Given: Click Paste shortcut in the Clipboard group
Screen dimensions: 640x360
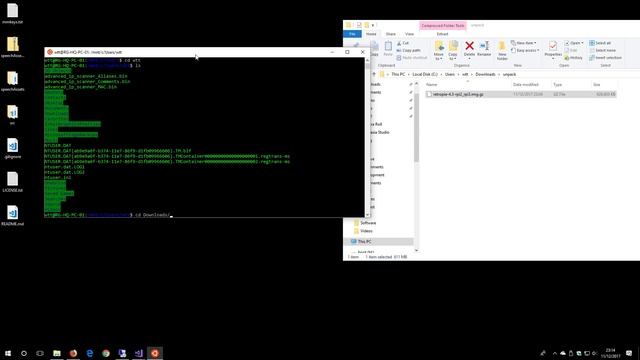Looking at the screenshot, I should pos(411,58).
